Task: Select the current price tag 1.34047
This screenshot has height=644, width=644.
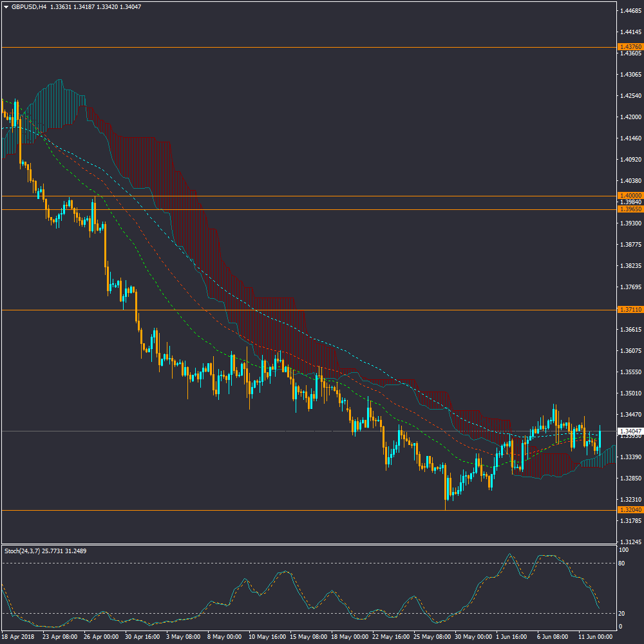Action: click(629, 431)
